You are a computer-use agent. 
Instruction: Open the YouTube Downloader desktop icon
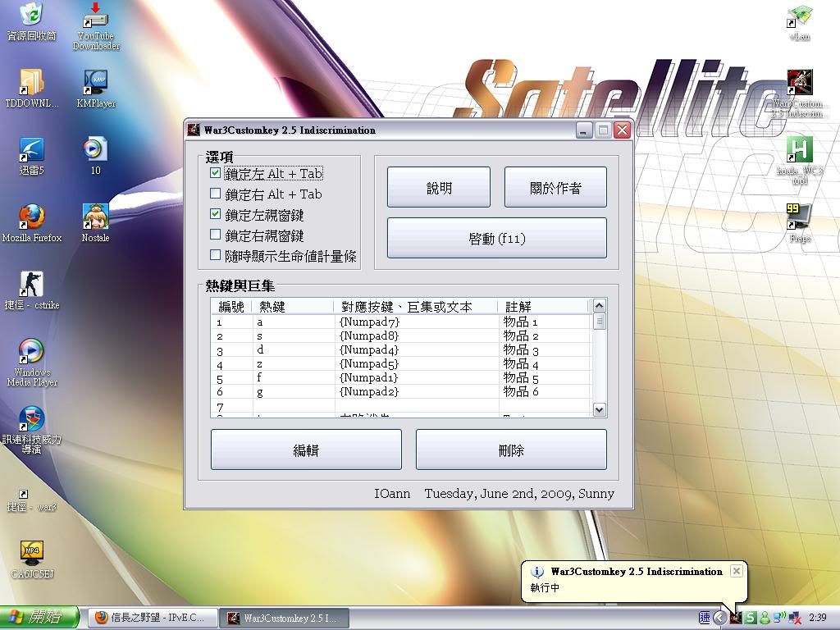tap(96, 16)
